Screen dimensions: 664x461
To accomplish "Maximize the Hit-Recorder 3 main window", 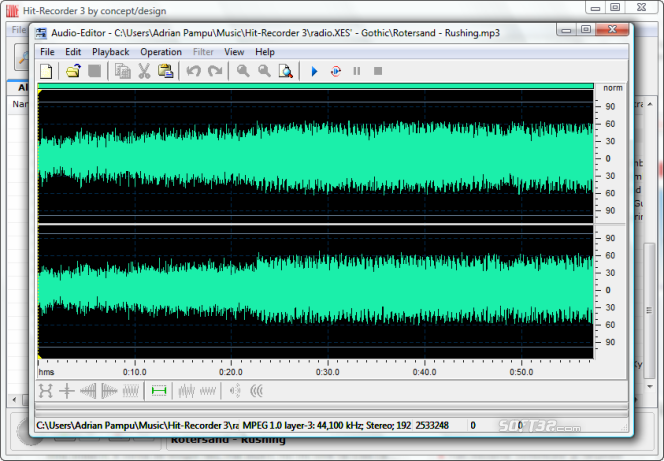I will (x=615, y=7).
